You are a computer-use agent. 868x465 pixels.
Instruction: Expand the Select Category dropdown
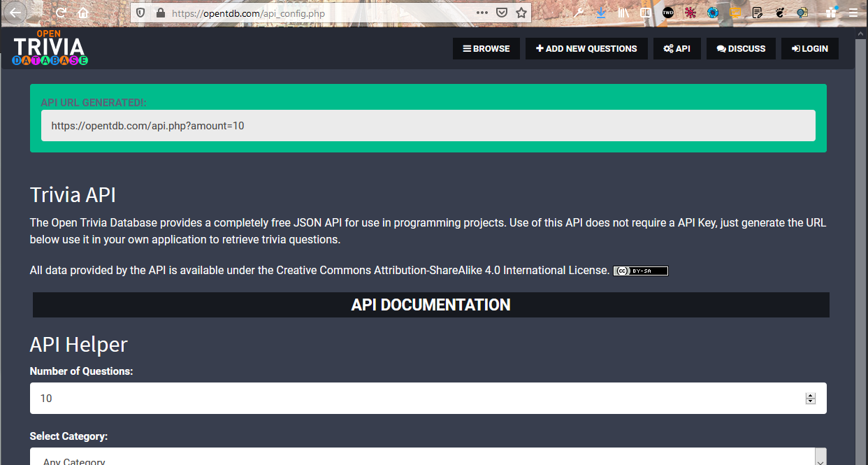tap(428, 457)
